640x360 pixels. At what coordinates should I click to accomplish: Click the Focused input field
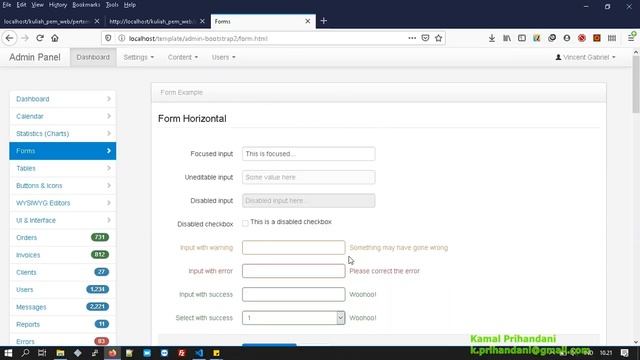point(309,154)
